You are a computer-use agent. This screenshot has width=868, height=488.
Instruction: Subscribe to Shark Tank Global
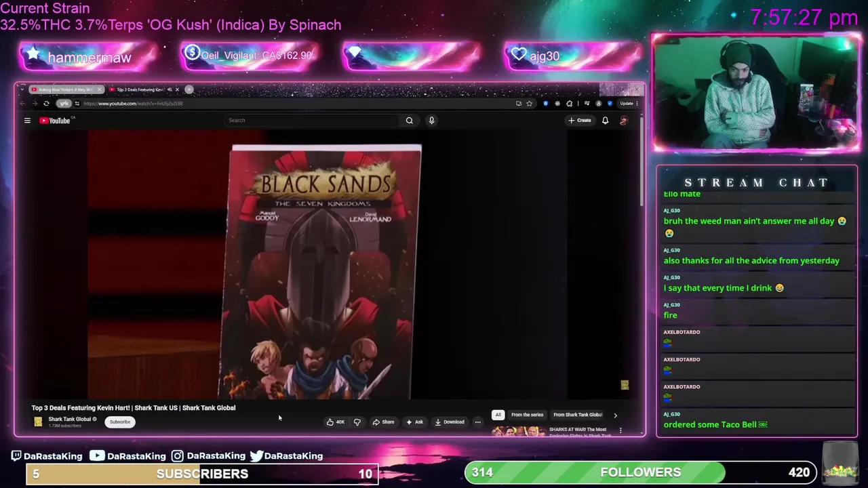(x=120, y=422)
